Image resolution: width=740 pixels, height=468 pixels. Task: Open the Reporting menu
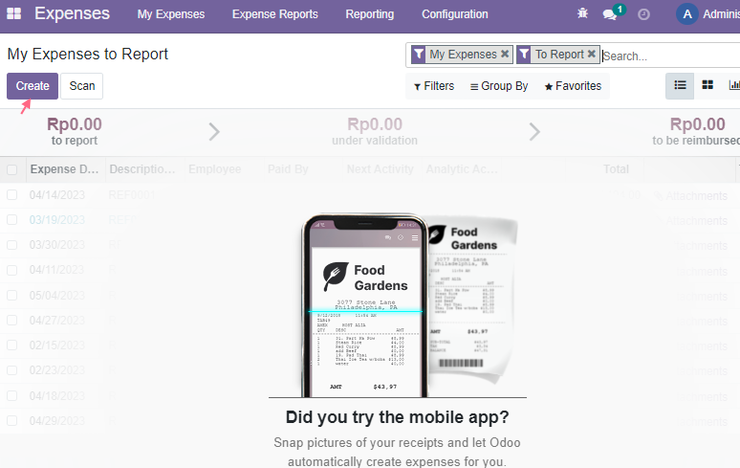pos(370,15)
